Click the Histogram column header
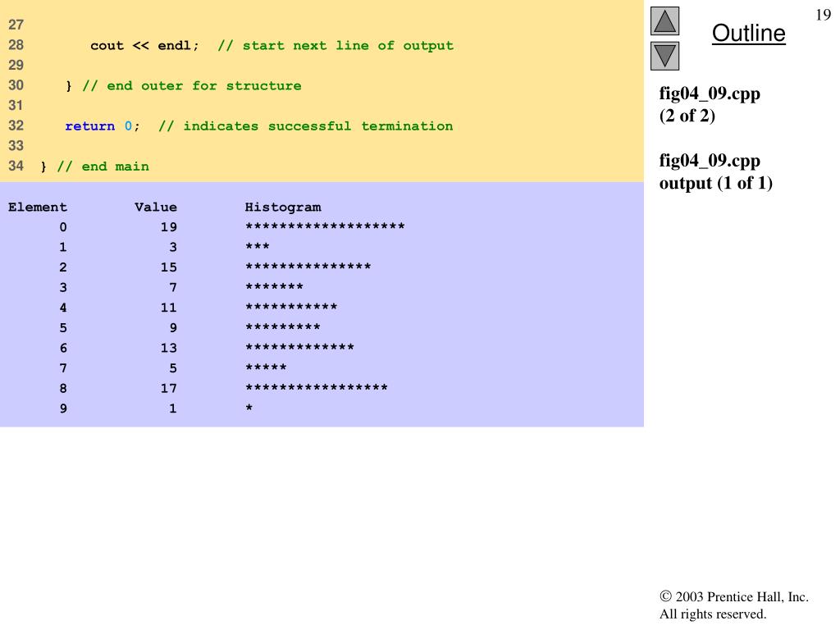The width and height of the screenshot is (840, 630). coord(283,208)
